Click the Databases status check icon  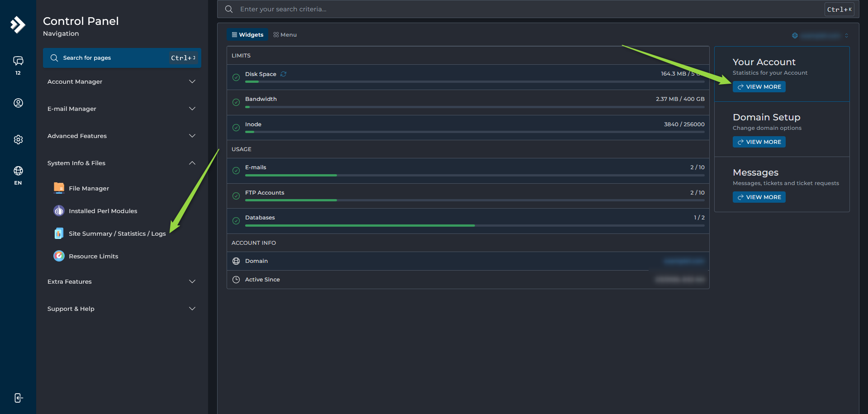(x=236, y=221)
